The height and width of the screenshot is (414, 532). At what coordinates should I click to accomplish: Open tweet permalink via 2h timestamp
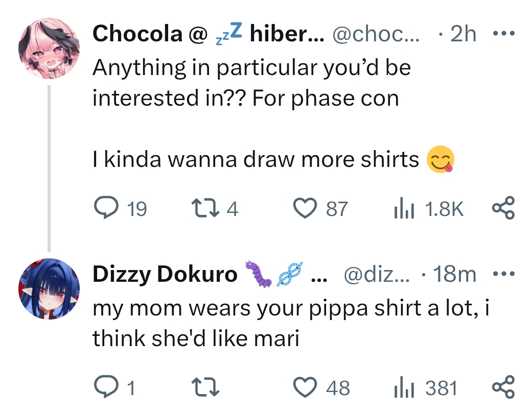[x=463, y=34]
